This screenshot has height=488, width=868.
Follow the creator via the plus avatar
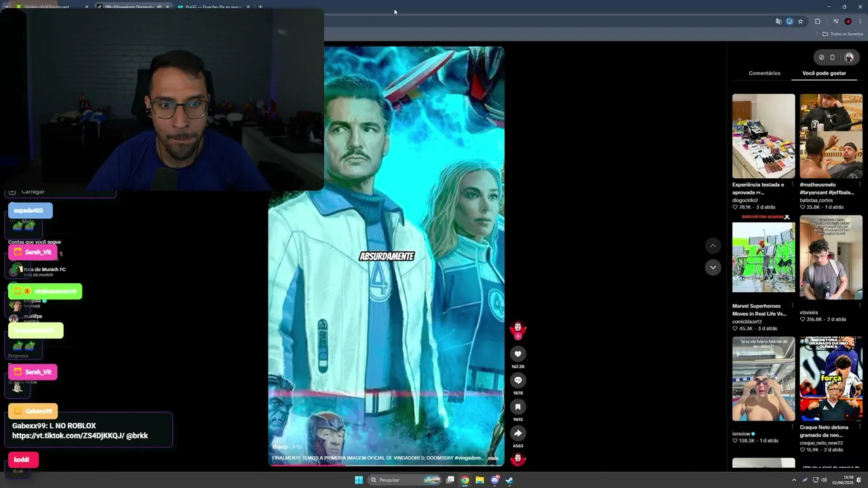[x=517, y=335]
